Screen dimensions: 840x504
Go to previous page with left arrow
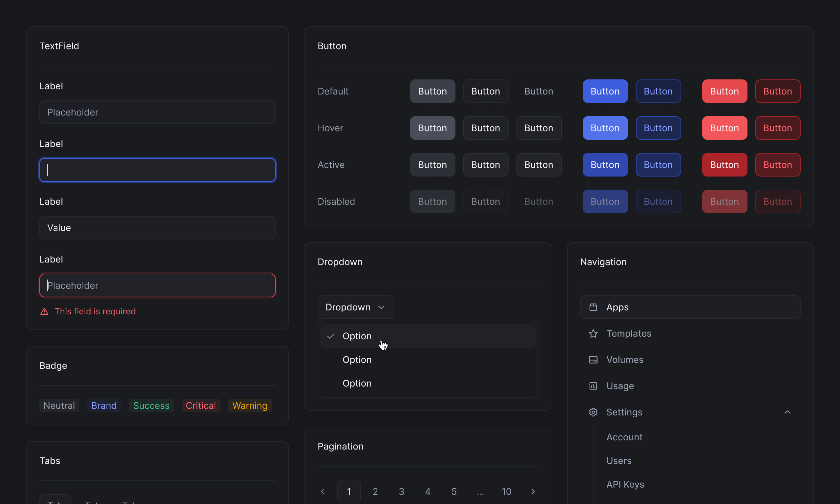click(323, 492)
